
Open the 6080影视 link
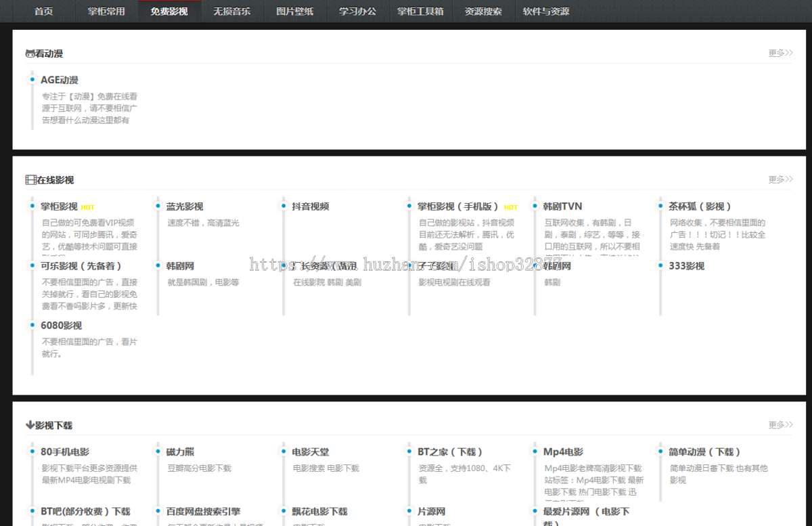61,326
